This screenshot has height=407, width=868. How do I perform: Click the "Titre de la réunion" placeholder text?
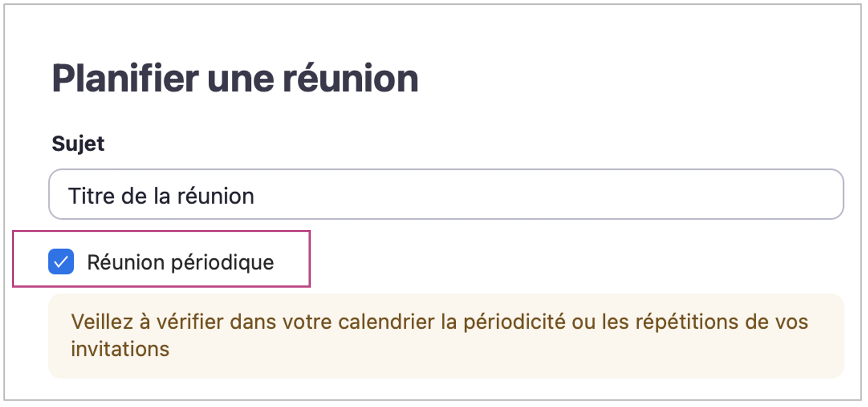161,196
